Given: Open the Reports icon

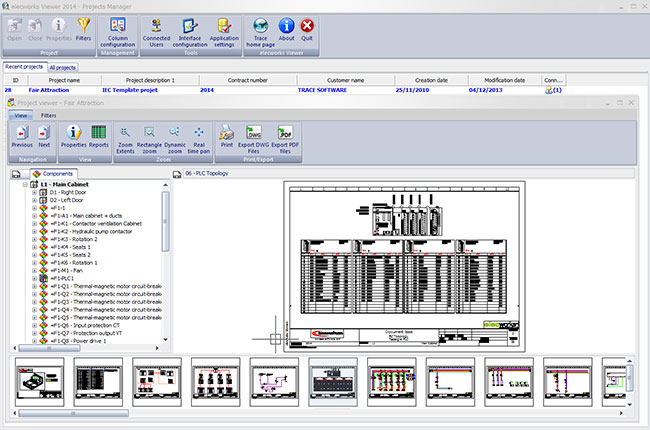Looking at the screenshot, I should click(99, 132).
